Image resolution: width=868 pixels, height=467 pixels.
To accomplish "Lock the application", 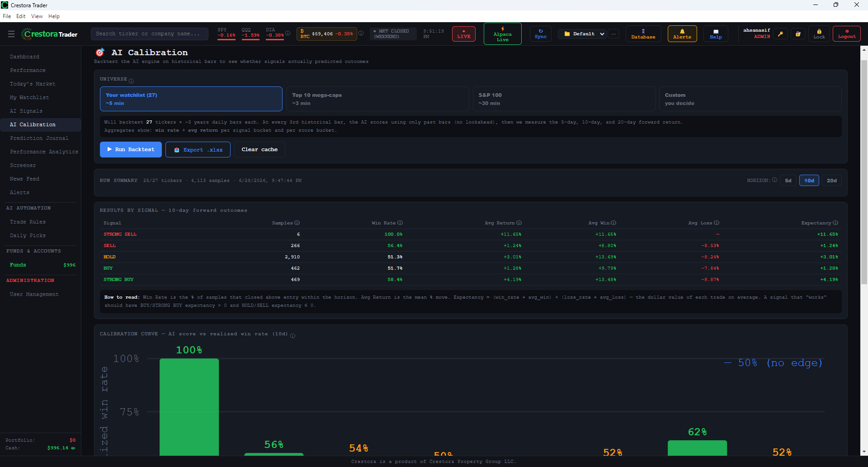I will [819, 34].
